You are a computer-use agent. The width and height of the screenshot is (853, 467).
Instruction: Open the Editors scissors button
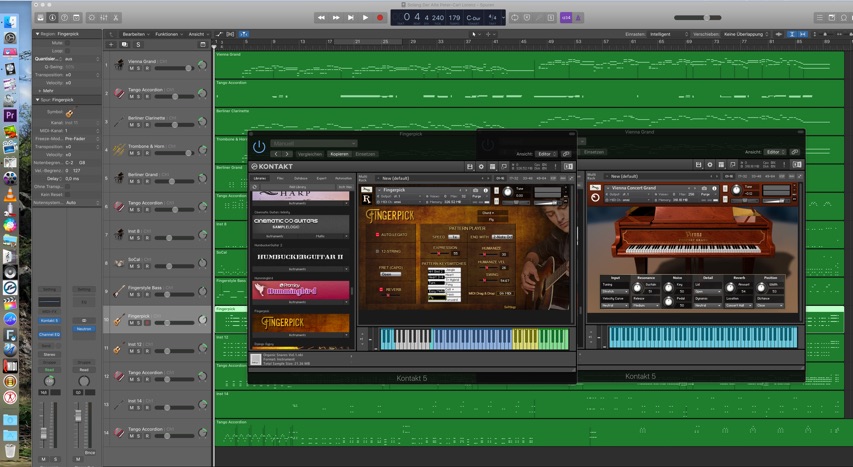[116, 17]
